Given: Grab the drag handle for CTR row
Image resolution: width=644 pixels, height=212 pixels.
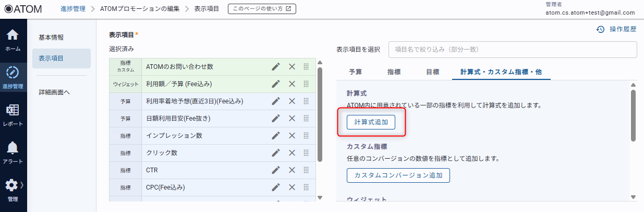Looking at the screenshot, I should pos(306,170).
